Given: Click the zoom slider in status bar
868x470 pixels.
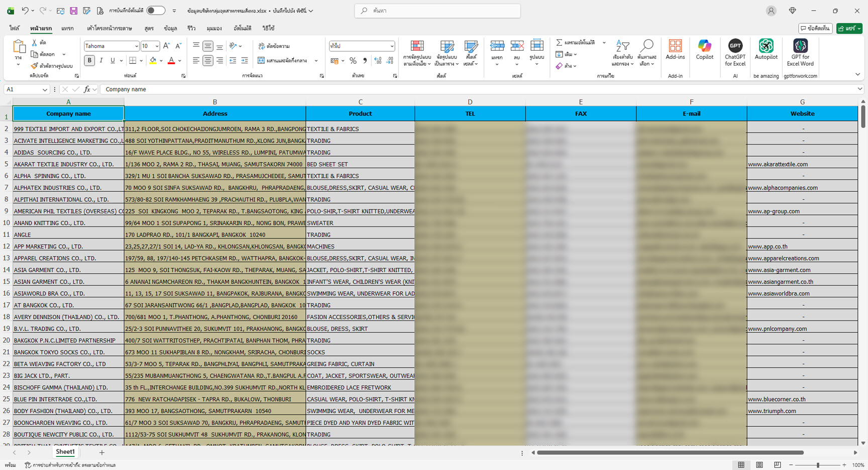Looking at the screenshot, I should coord(818,465).
